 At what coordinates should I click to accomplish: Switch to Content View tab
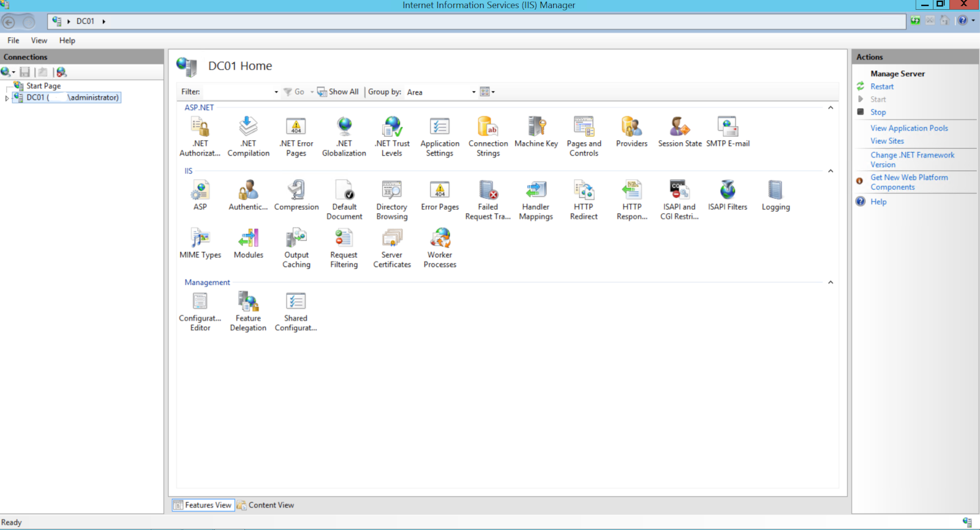click(266, 505)
